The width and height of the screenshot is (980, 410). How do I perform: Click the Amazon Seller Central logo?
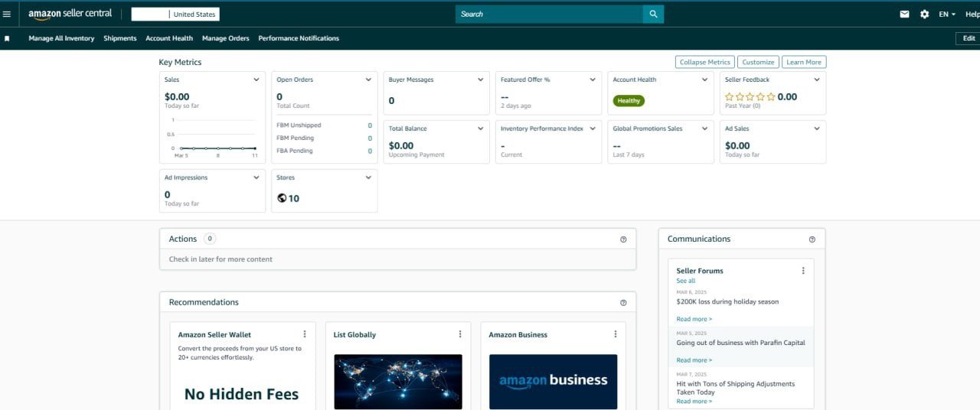click(x=70, y=14)
